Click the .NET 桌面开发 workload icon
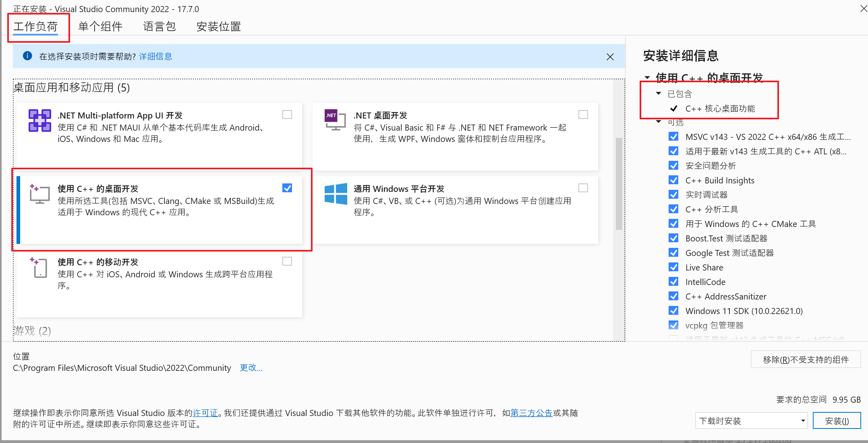 point(335,120)
